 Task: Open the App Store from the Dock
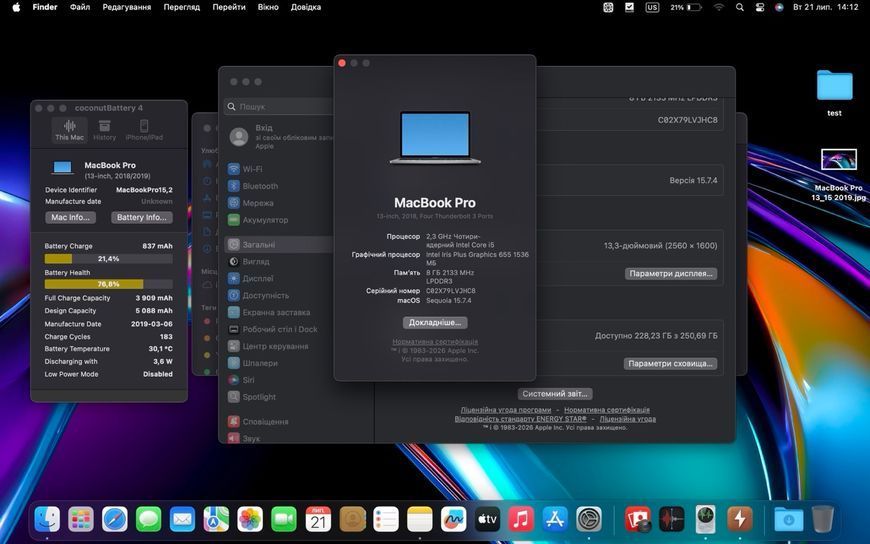(x=555, y=520)
